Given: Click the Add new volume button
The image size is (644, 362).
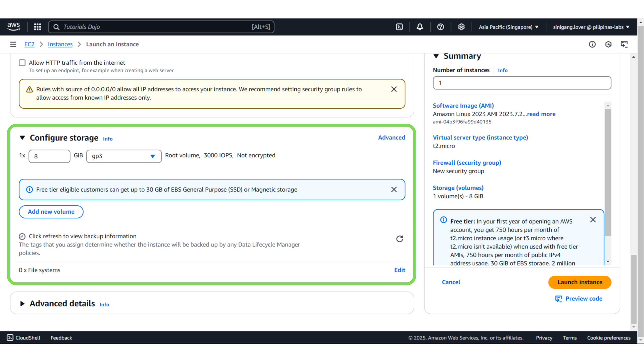Looking at the screenshot, I should click(51, 212).
